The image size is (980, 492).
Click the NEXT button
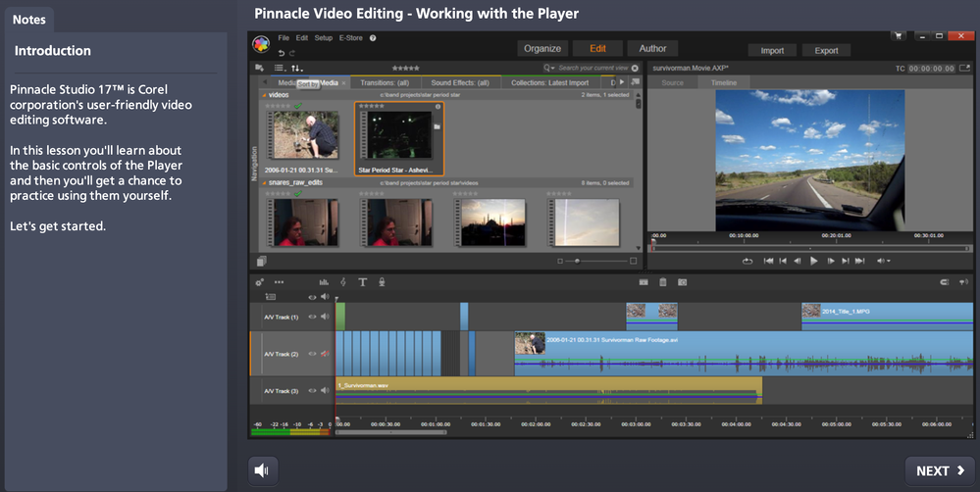pyautogui.click(x=939, y=470)
